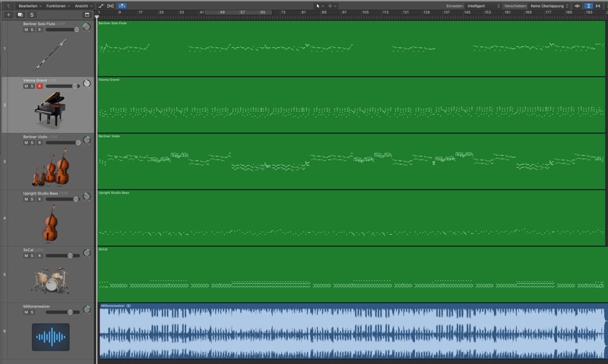The height and width of the screenshot is (364, 608).
Task: Mute the Berliner Solo Flute track
Action: 26,30
